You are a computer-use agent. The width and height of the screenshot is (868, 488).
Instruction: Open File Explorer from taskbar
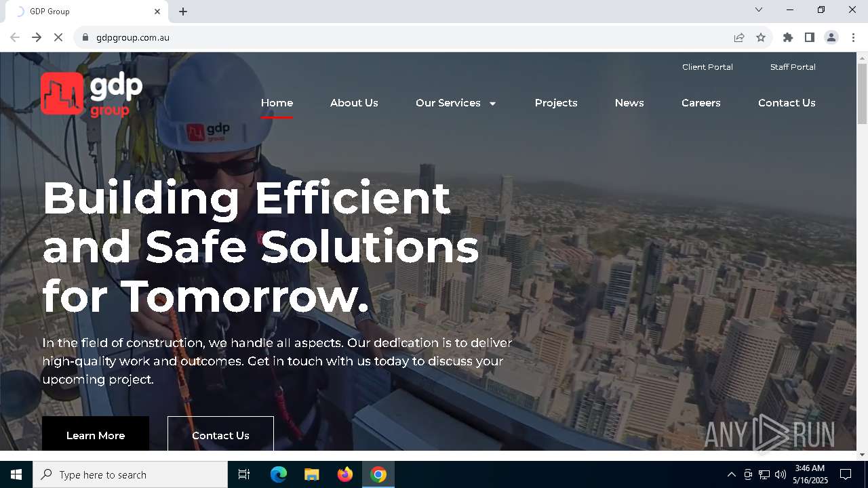312,474
